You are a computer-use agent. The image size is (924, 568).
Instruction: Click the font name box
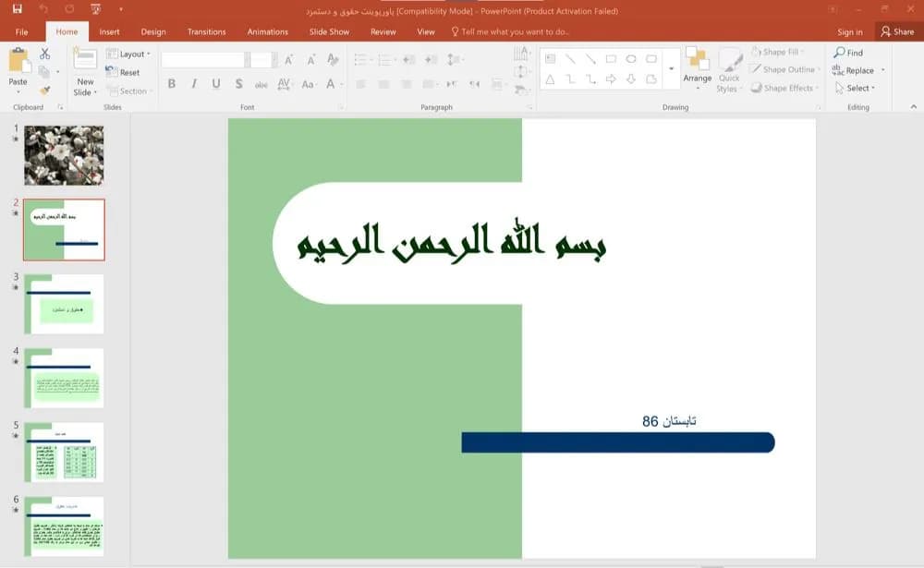tap(203, 59)
